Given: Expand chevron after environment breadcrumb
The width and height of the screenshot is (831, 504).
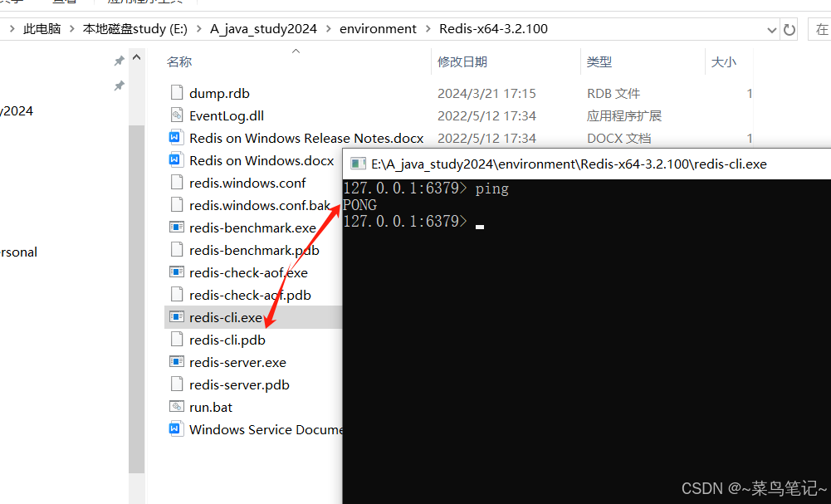Looking at the screenshot, I should pyautogui.click(x=428, y=28).
